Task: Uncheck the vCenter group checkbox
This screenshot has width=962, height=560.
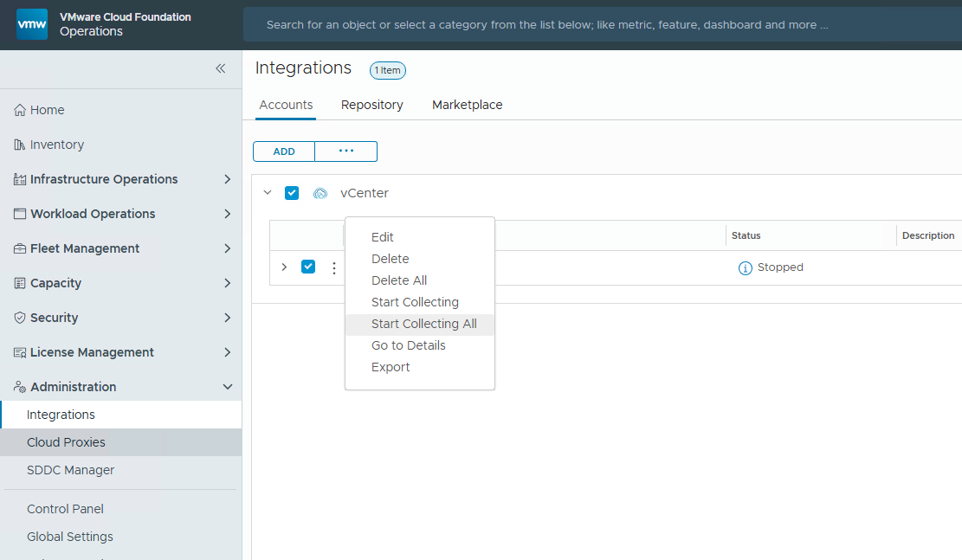Action: tap(292, 193)
